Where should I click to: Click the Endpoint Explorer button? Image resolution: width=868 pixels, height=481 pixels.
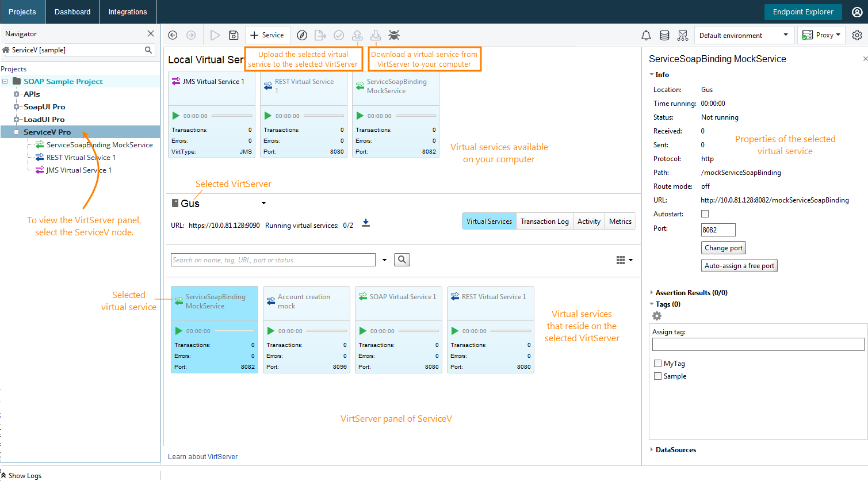coord(803,12)
